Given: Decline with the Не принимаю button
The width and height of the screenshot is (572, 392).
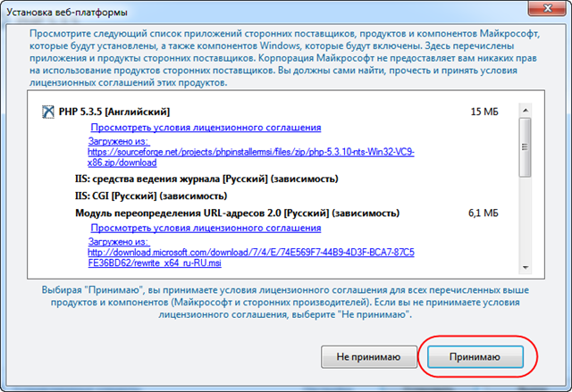Looking at the screenshot, I should (369, 356).
